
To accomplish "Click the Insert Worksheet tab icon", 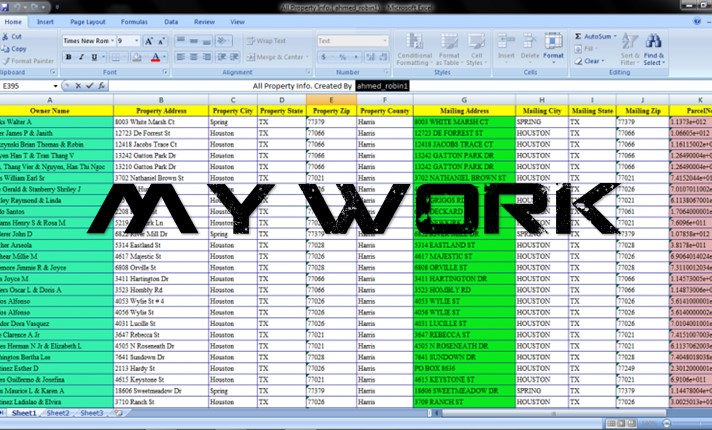I will tap(119, 413).
